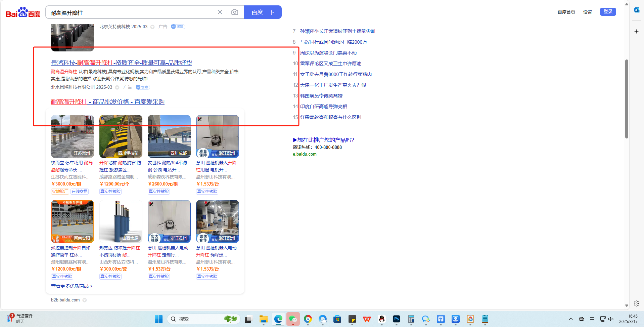The width and height of the screenshot is (644, 327).
Task: Open hot search 红霉素软膏和眼膏有什么区别
Action: [331, 117]
